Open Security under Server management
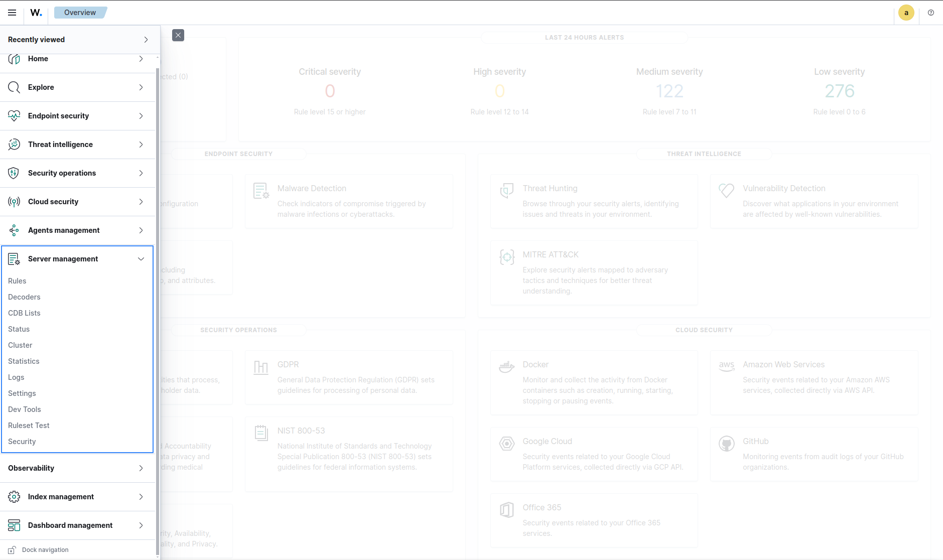Image resolution: width=943 pixels, height=560 pixels. (22, 442)
